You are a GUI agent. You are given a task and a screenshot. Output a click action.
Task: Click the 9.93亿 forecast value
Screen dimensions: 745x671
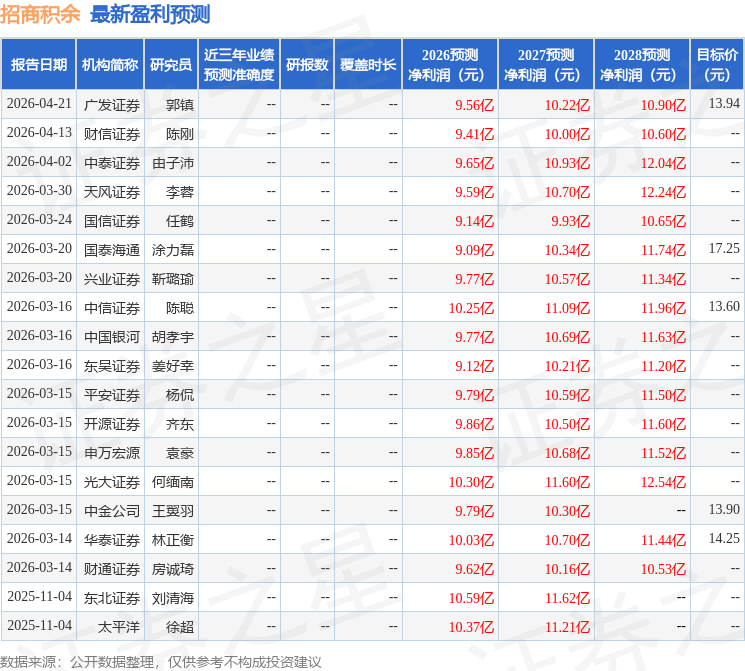point(570,221)
